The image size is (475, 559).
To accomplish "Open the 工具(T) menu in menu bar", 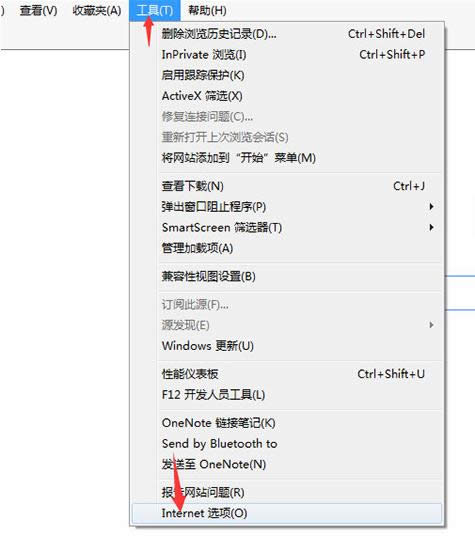I will [155, 10].
